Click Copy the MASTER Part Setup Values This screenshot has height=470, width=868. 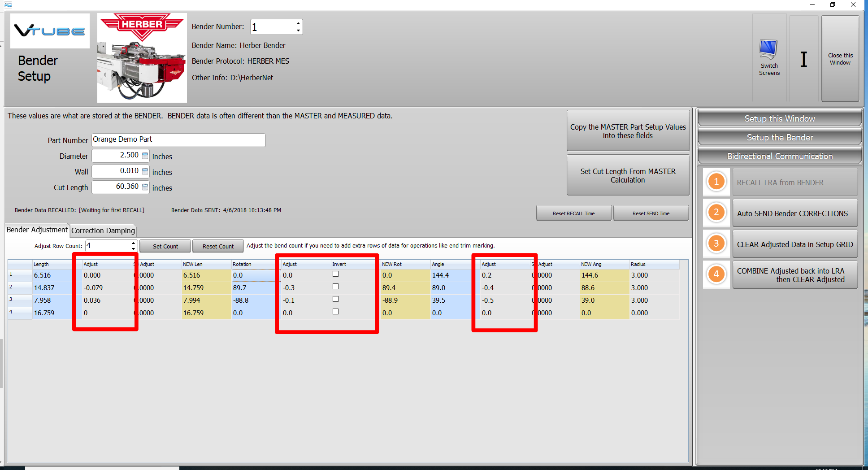(x=628, y=131)
